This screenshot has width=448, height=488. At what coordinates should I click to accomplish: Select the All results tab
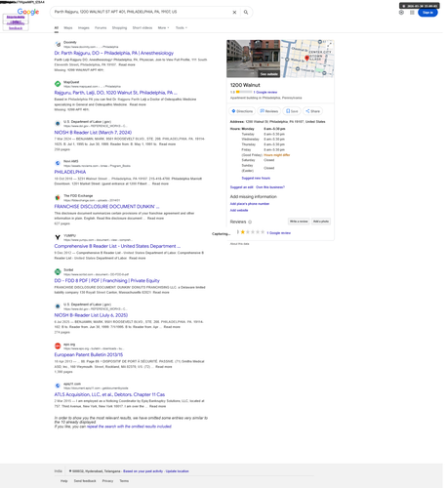click(x=57, y=28)
